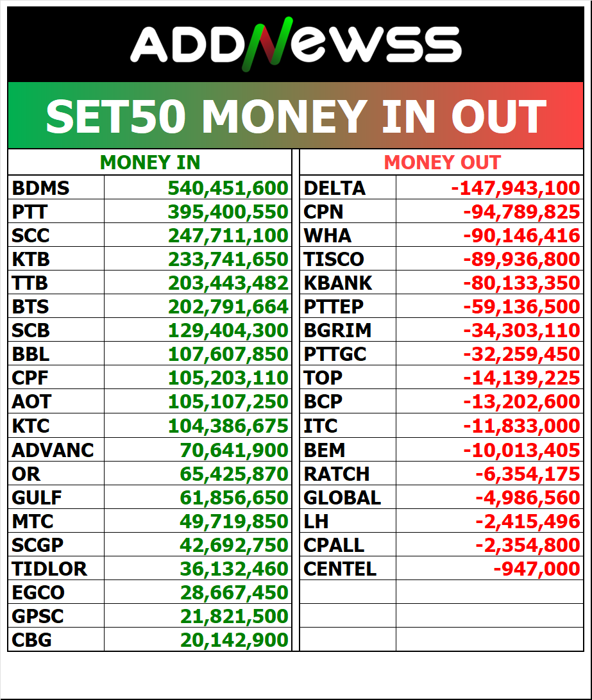Select the MONEY IN column header
This screenshot has height=700, width=592.
[150, 163]
